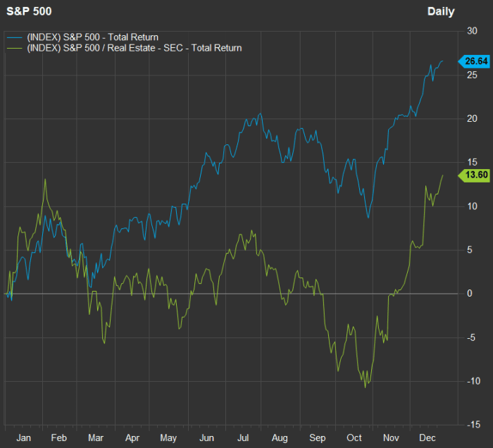493x448 pixels.
Task: Click the 15 y-axis label
Action: [472, 162]
